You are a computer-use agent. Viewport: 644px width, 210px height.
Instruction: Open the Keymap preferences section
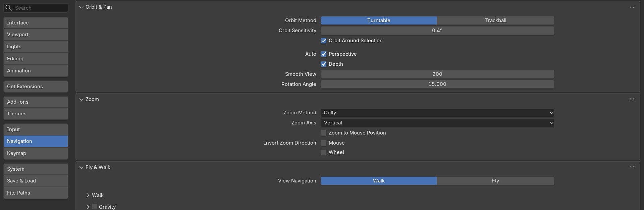point(36,153)
